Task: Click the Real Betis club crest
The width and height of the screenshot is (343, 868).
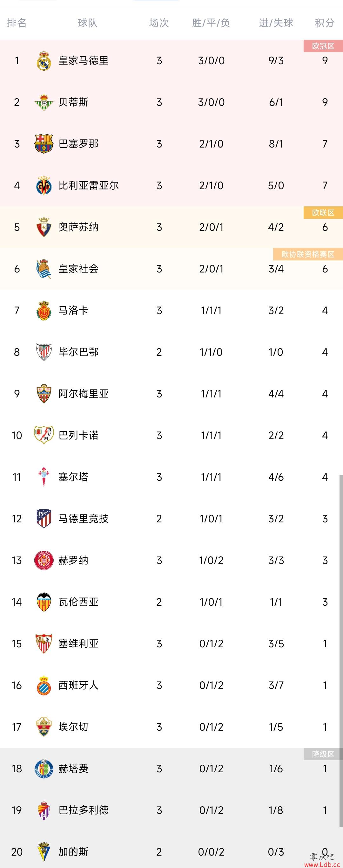Action: point(44,102)
